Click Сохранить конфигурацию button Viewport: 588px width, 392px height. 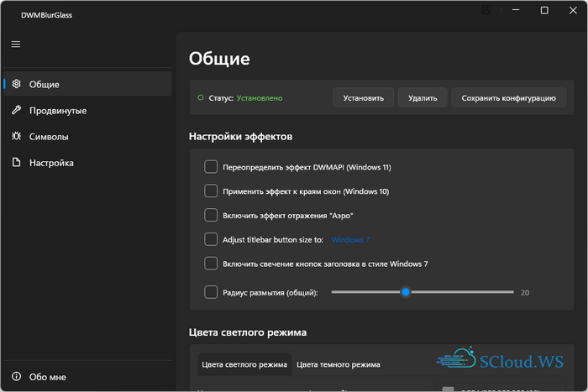(x=507, y=98)
